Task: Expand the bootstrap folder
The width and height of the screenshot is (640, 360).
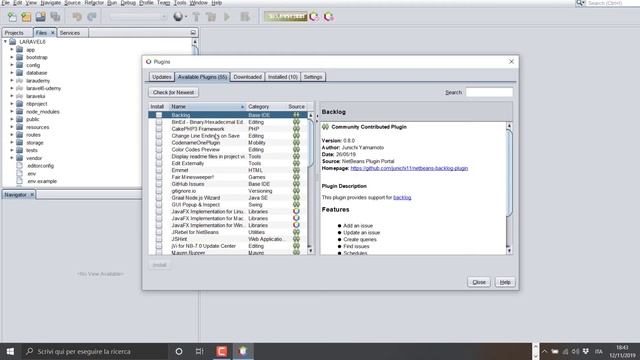Action: (12, 57)
